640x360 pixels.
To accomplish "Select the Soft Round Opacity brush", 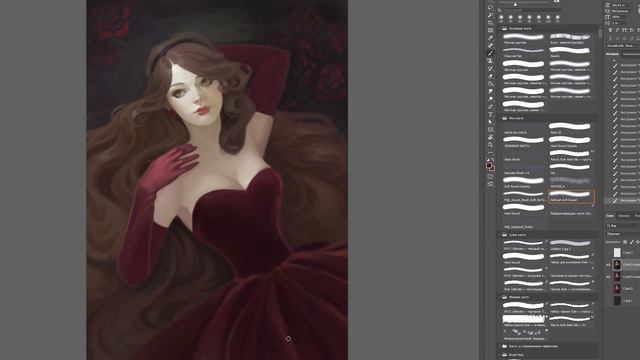I will pos(524,182).
